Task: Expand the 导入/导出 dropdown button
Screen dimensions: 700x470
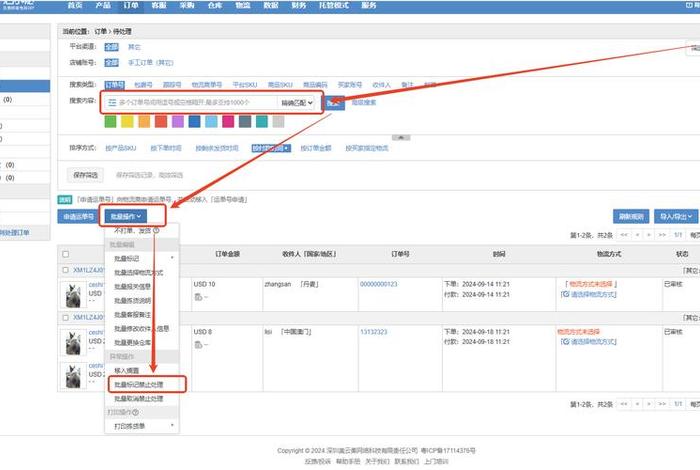Action: (x=677, y=215)
